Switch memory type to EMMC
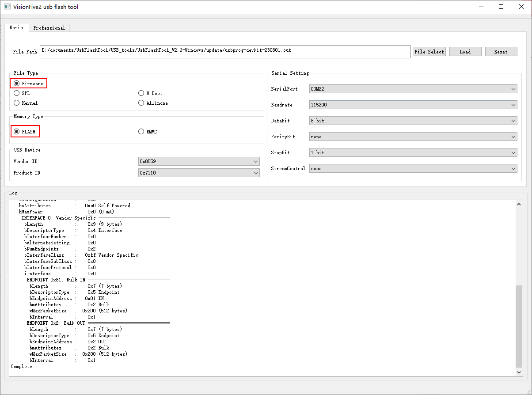This screenshot has height=395, width=532. coord(148,132)
